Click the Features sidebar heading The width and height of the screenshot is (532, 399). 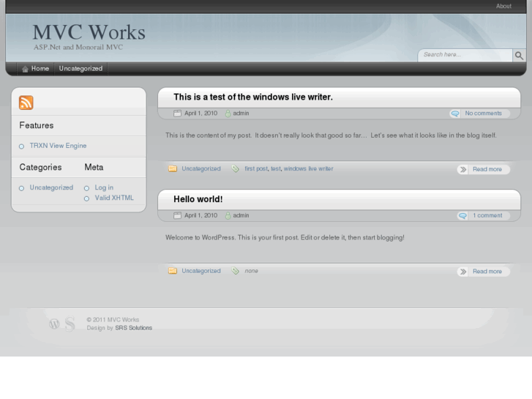coord(37,126)
